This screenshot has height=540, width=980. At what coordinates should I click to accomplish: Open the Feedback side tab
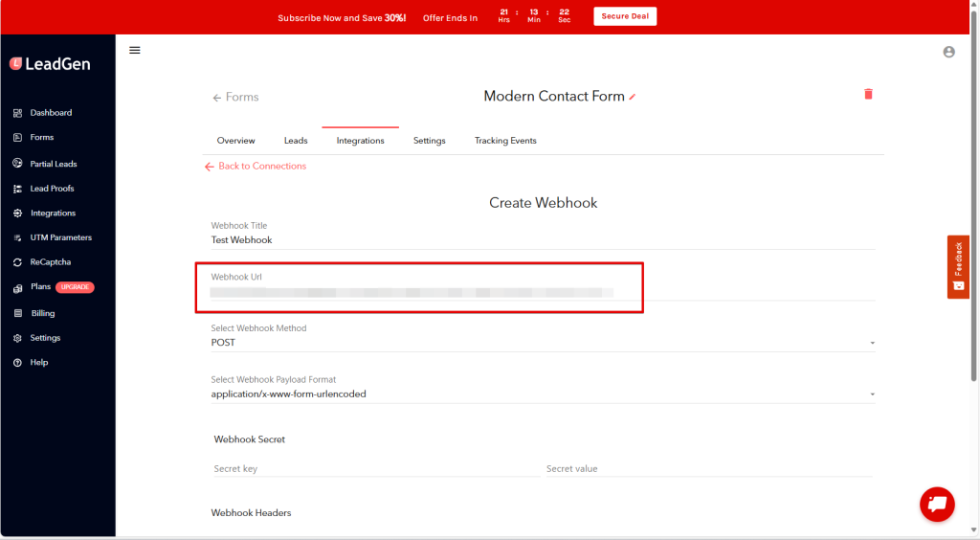[x=958, y=267]
